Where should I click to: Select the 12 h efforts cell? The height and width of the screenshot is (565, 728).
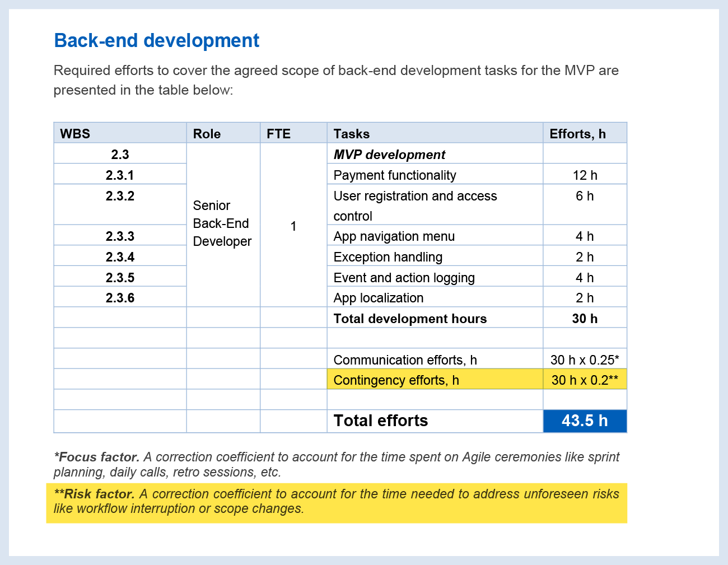585,175
